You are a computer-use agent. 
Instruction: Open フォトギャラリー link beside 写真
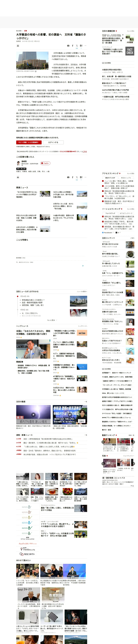point(129,456)
